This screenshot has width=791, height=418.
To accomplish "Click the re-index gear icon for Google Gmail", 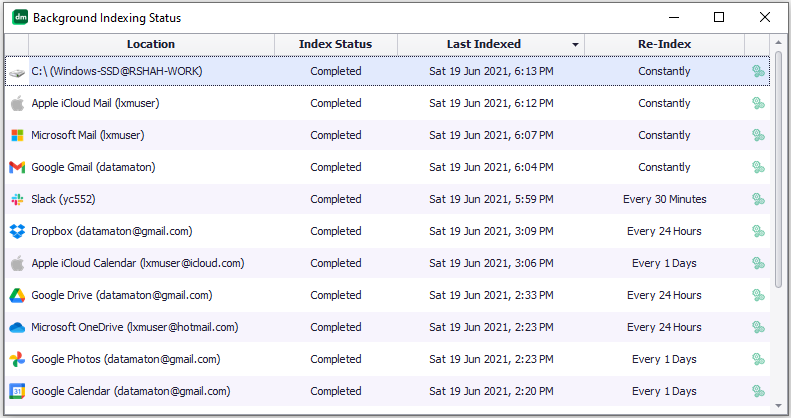I will pos(758,167).
